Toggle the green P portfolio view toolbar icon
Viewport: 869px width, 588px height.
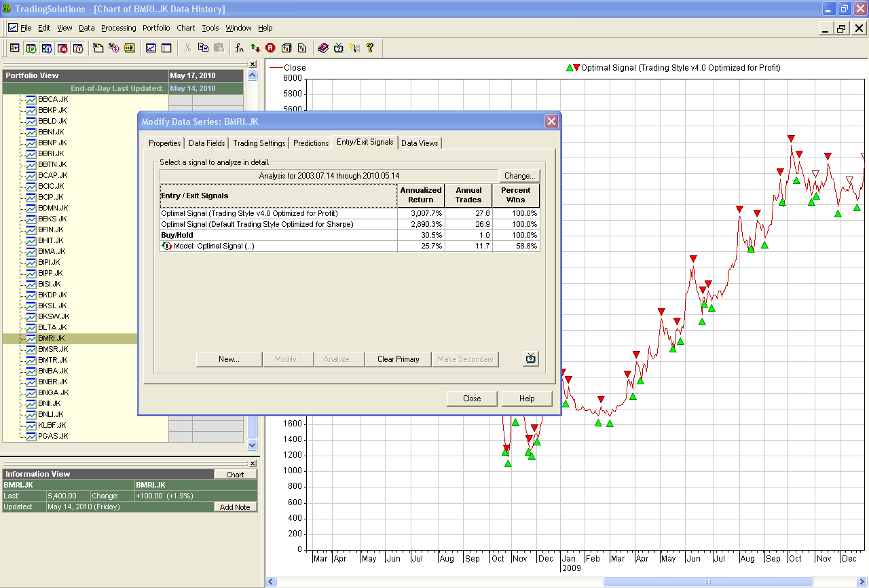[x=31, y=48]
